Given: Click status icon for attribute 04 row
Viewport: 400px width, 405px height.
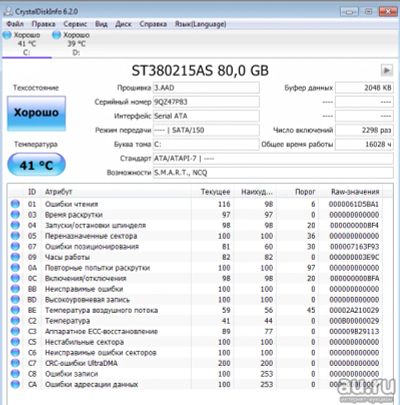Looking at the screenshot, I should tap(15, 225).
